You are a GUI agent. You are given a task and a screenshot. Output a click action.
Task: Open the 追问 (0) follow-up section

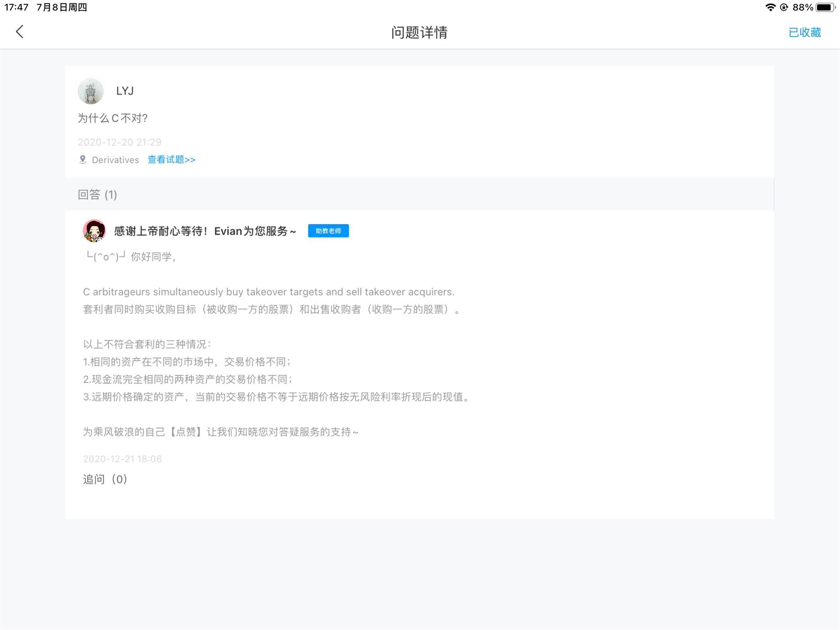pos(105,479)
